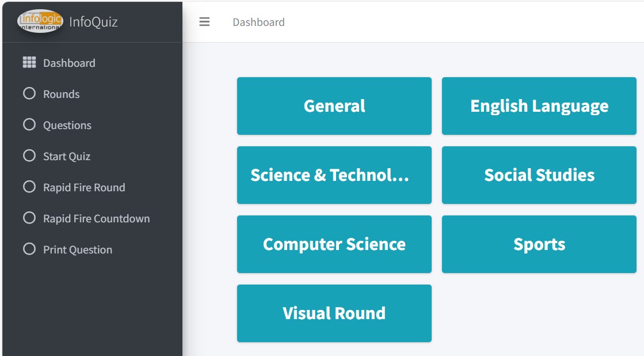Click the circle icon beside Rapid Fire Round
This screenshot has height=356, width=644.
click(x=29, y=187)
